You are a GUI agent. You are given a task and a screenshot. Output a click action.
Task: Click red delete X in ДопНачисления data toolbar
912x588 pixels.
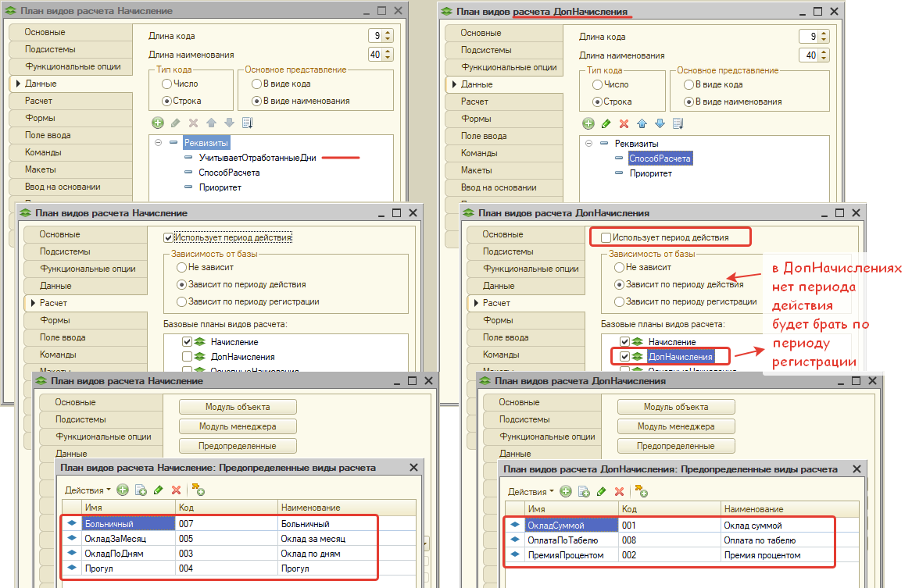[624, 123]
